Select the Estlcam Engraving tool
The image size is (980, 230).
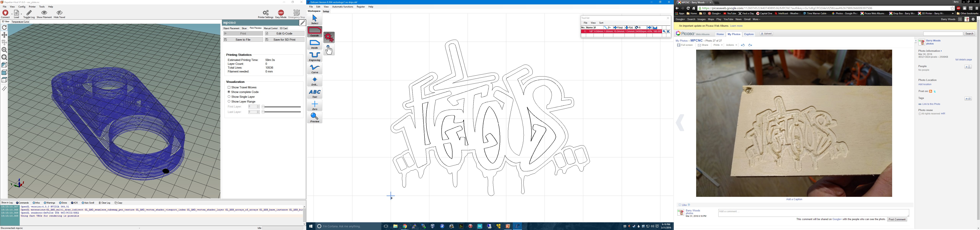point(315,56)
